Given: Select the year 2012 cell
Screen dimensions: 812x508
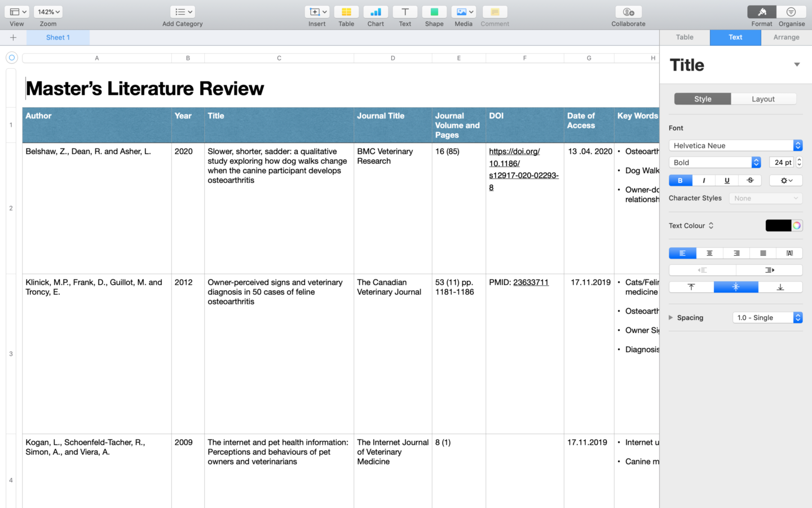Looking at the screenshot, I should point(188,354).
